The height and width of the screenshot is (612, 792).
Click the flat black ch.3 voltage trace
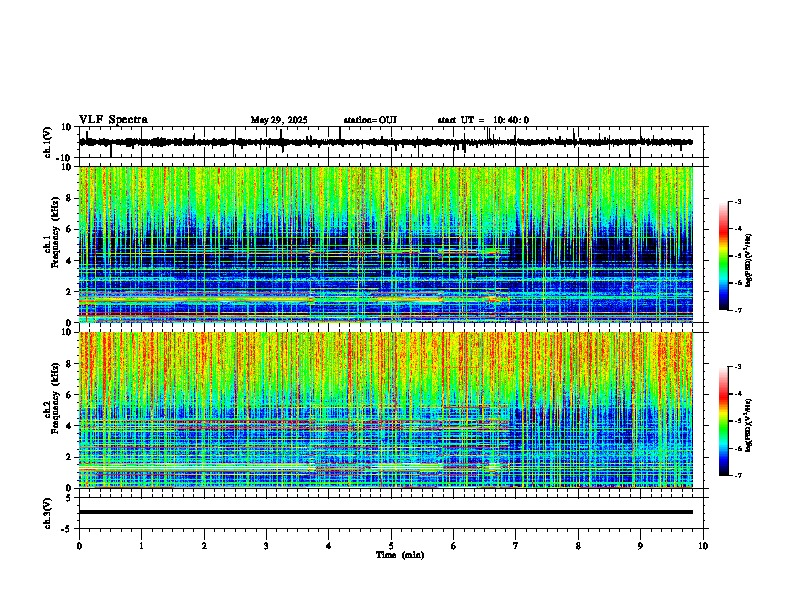pos(386,512)
